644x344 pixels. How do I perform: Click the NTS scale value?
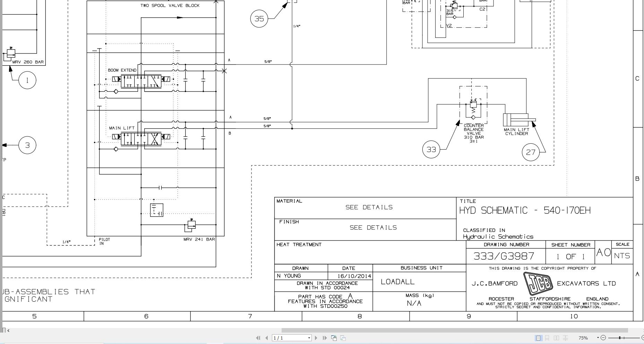(x=622, y=256)
